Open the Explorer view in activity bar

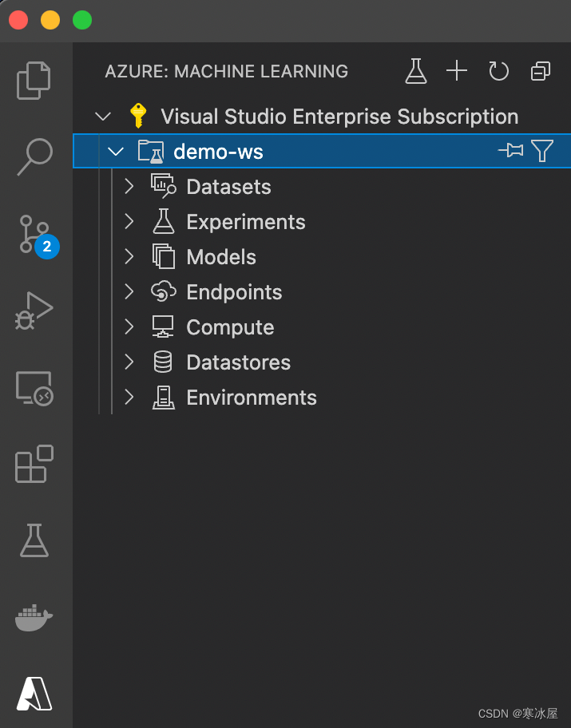(x=34, y=80)
